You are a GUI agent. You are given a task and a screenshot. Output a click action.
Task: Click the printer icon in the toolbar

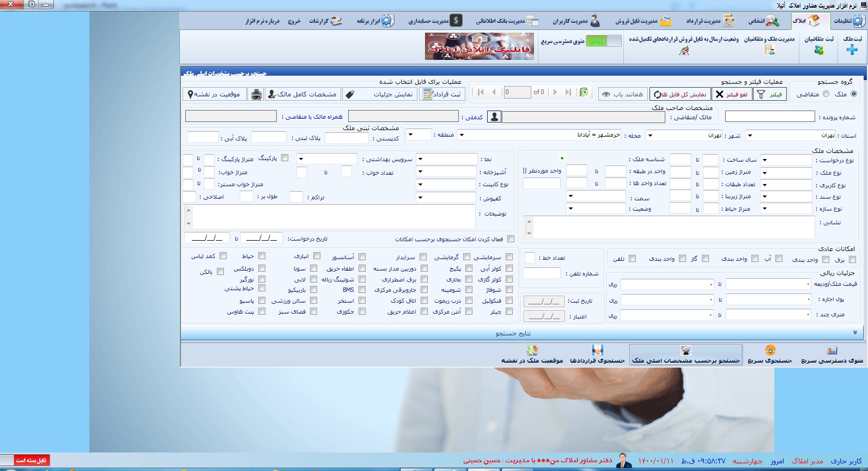click(256, 94)
